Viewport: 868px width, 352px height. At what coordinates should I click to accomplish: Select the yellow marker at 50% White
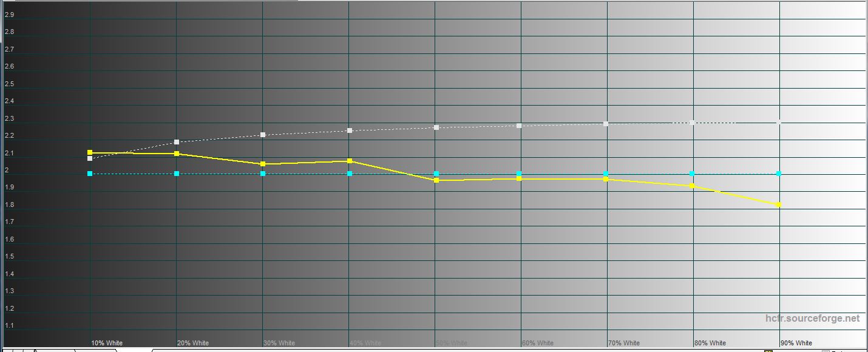click(x=436, y=180)
